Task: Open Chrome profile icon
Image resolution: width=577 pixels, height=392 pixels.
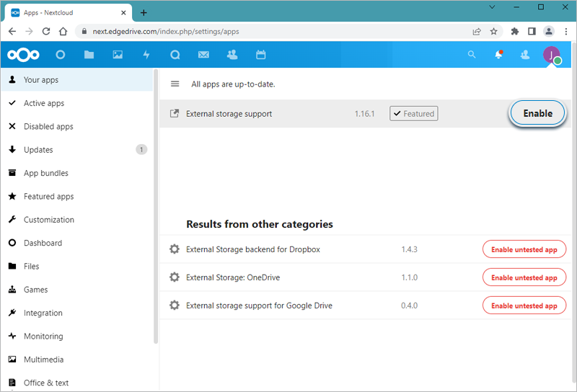Action: click(549, 31)
